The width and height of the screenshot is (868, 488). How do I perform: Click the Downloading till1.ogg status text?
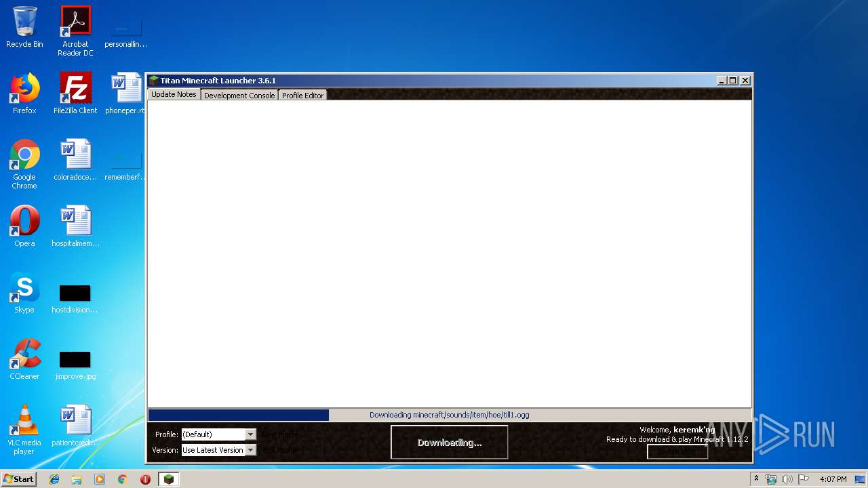pos(449,415)
